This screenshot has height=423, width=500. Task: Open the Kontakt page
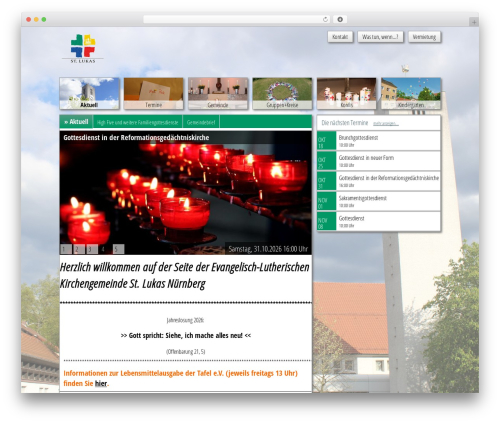340,37
